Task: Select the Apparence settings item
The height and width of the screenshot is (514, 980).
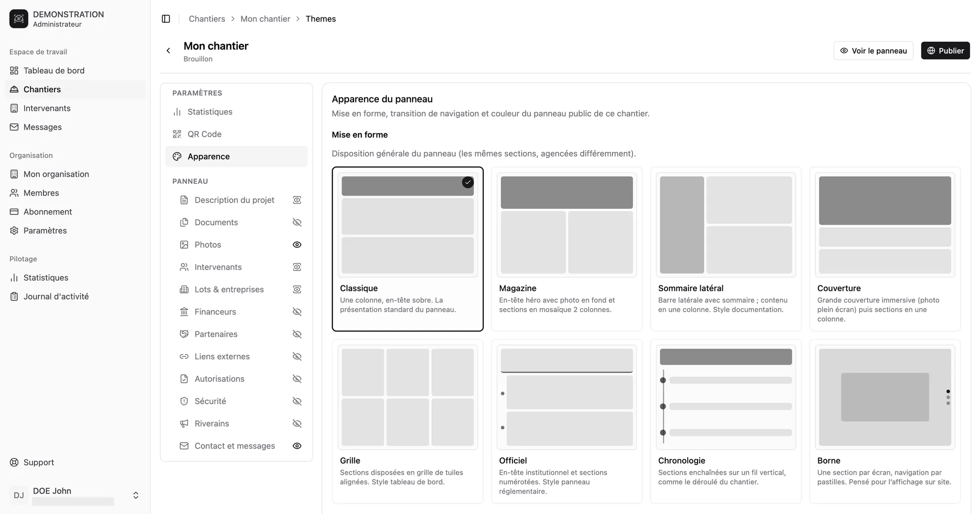Action: tap(236, 157)
